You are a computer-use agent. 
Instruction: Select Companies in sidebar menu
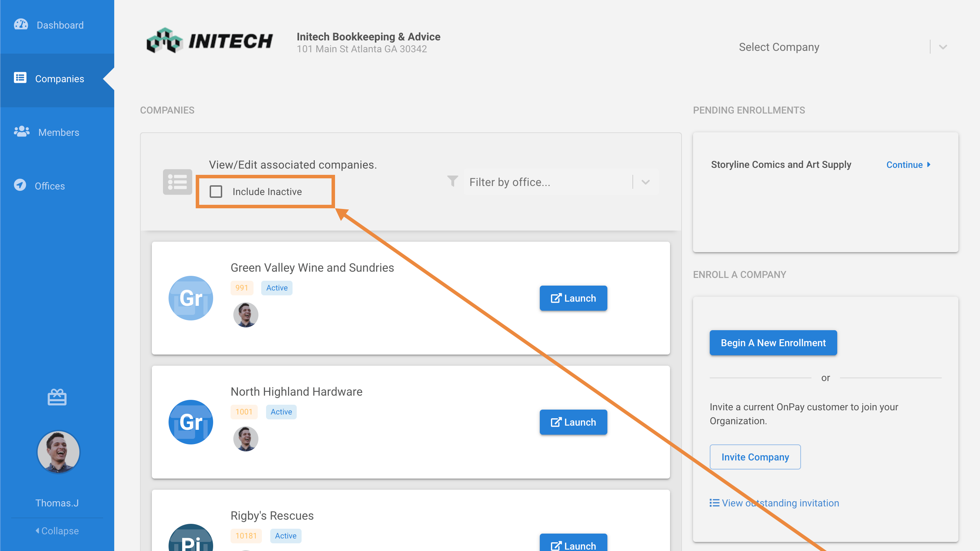coord(57,79)
